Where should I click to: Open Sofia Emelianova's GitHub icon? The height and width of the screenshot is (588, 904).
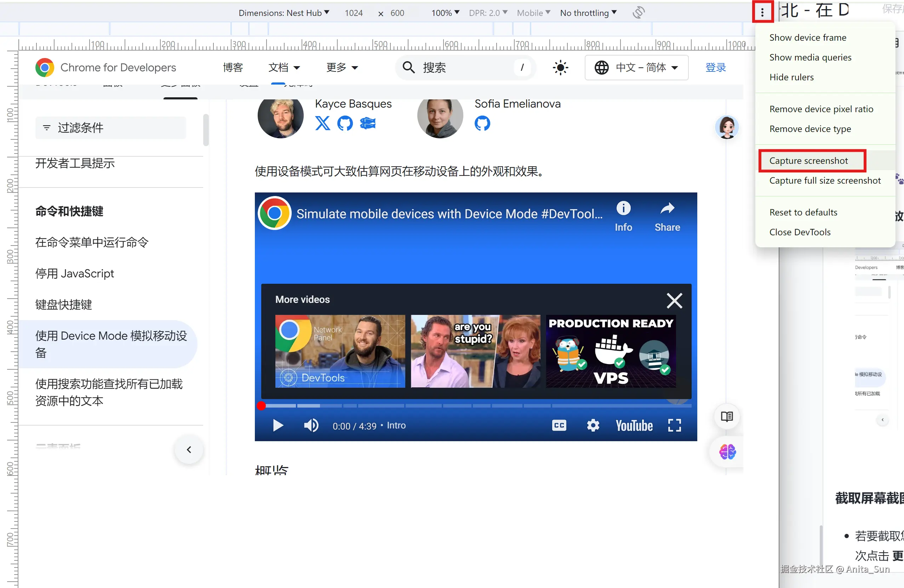pyautogui.click(x=482, y=123)
